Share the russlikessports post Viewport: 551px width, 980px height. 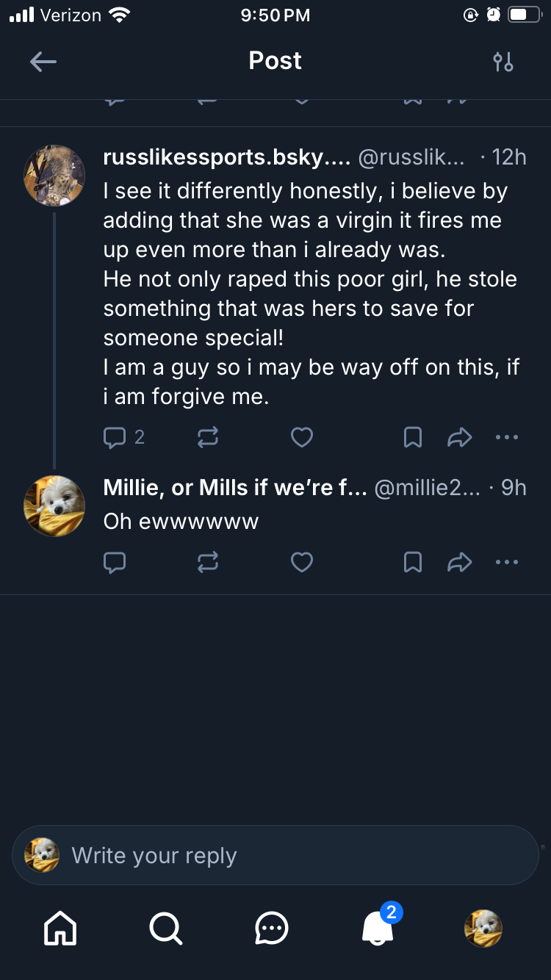click(459, 438)
